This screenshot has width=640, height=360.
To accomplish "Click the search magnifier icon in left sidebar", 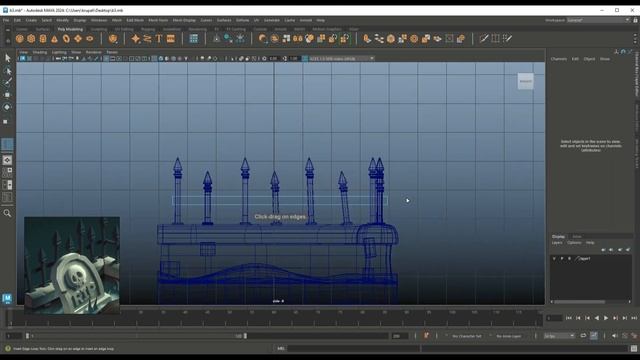I will (x=7, y=213).
